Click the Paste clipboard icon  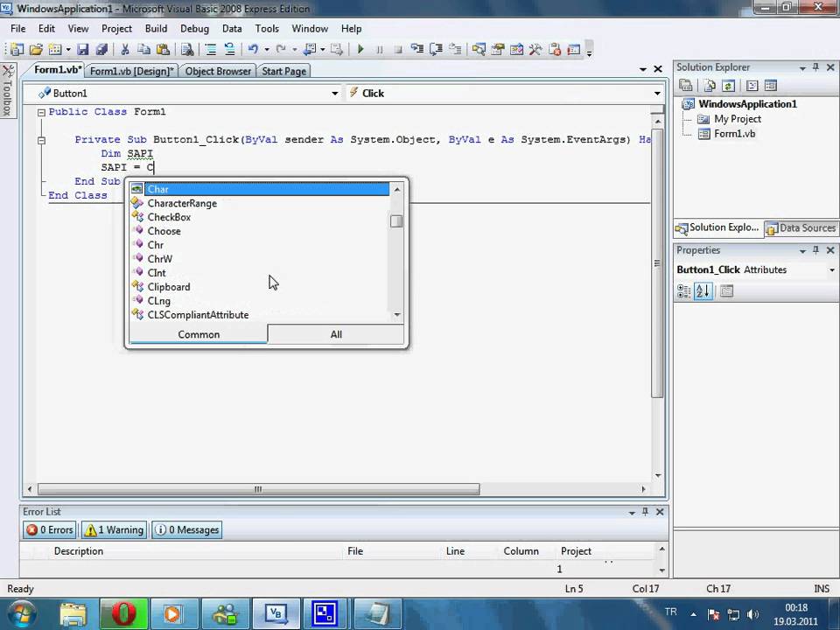pos(163,50)
